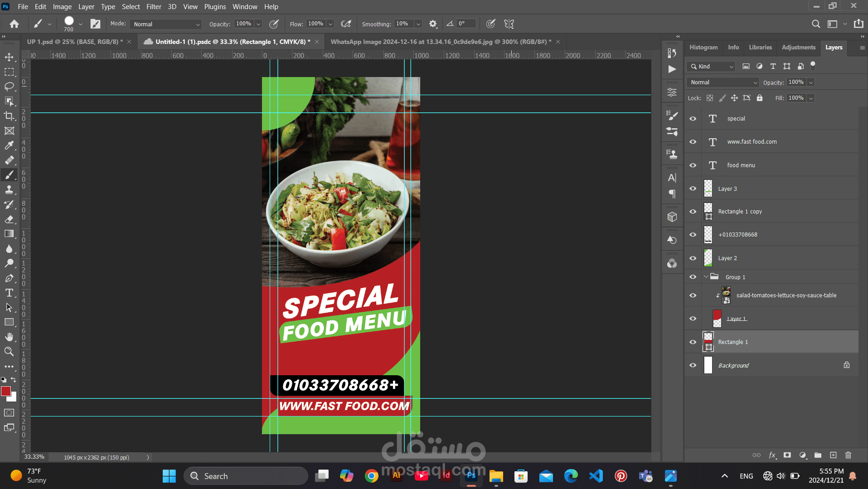
Task: Click the white background color swatch
Action: [13, 398]
